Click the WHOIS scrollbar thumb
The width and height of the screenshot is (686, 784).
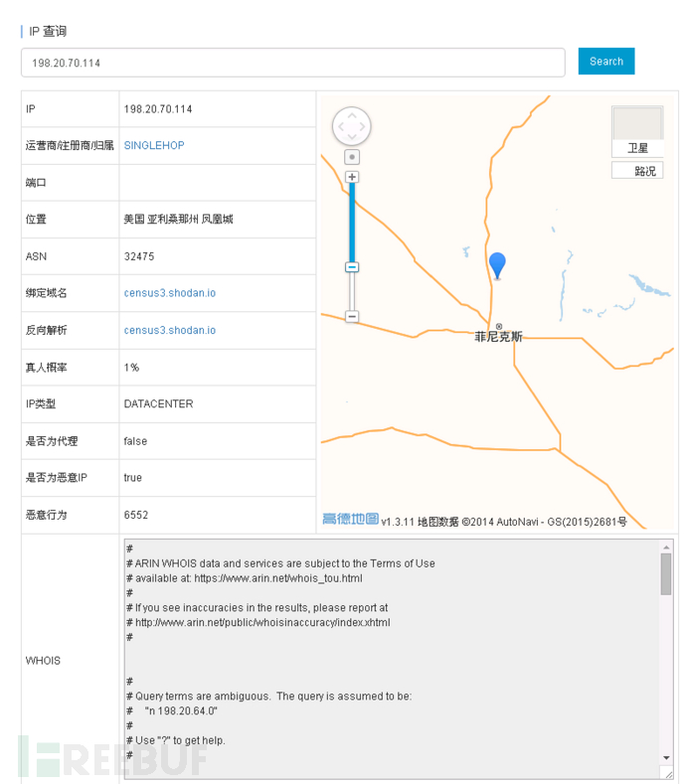[666, 574]
